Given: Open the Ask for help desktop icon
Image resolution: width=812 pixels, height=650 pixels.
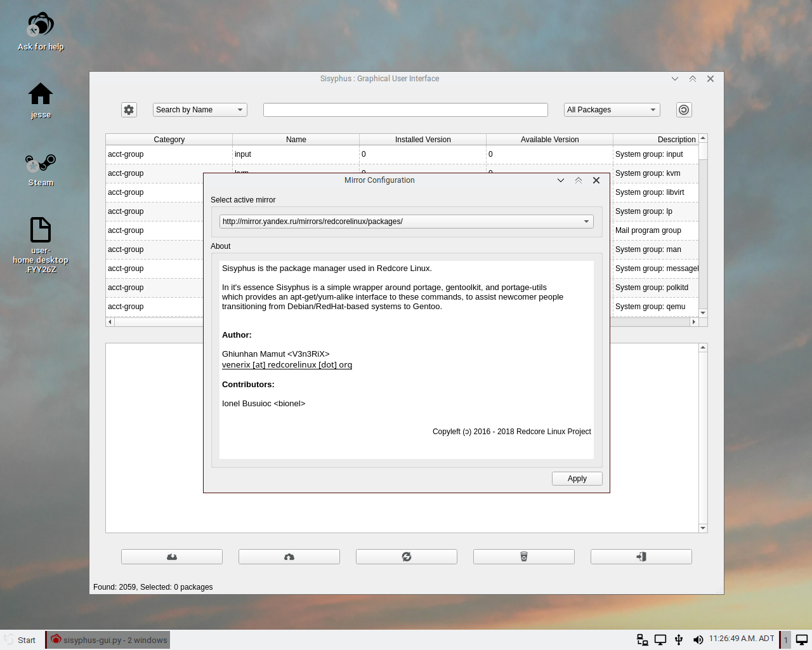Looking at the screenshot, I should (x=41, y=32).
